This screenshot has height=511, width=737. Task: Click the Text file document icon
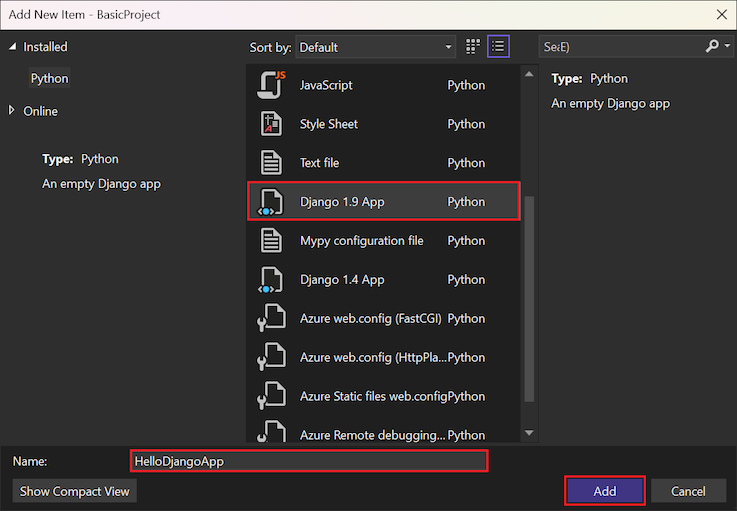point(271,163)
